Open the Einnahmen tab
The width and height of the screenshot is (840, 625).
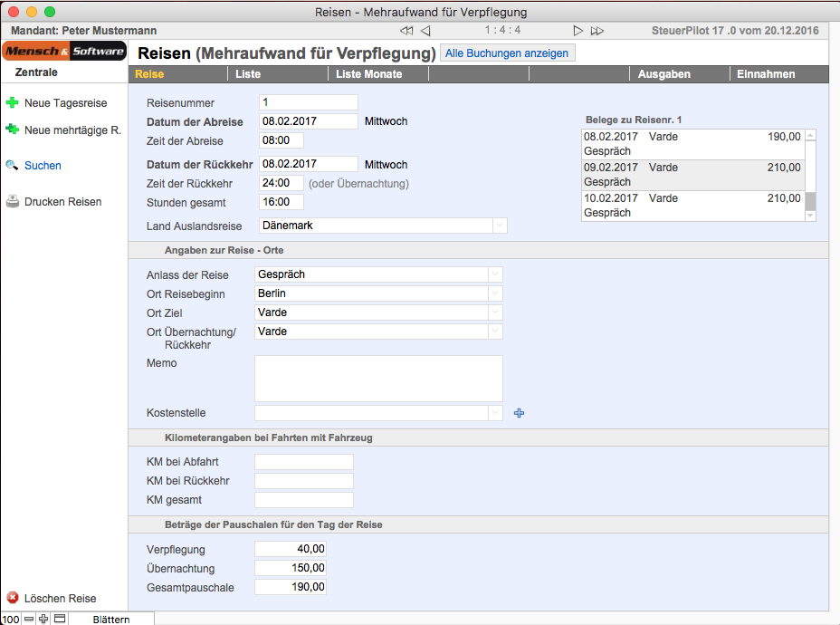(x=766, y=74)
